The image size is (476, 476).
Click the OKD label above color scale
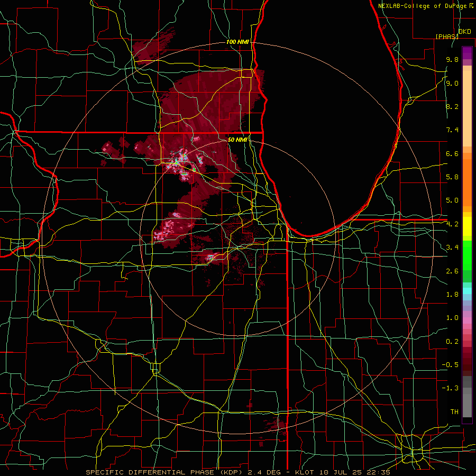(464, 32)
